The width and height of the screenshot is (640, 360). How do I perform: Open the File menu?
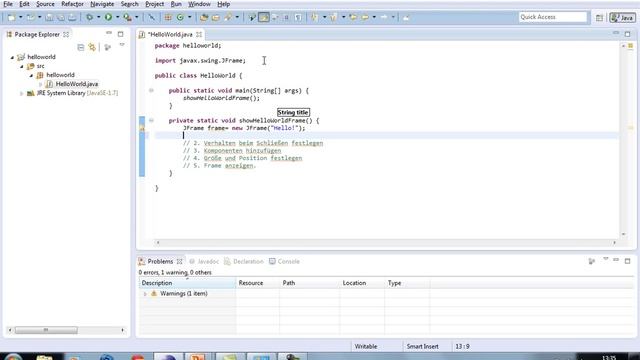click(8, 4)
